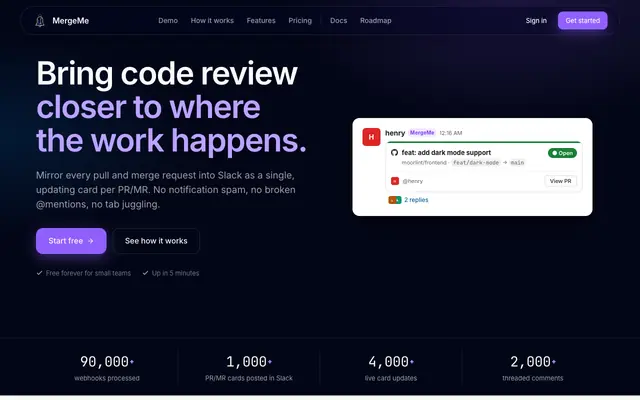Click the MergeMe app badge beside henry
The height and width of the screenshot is (400, 640).
click(x=422, y=133)
